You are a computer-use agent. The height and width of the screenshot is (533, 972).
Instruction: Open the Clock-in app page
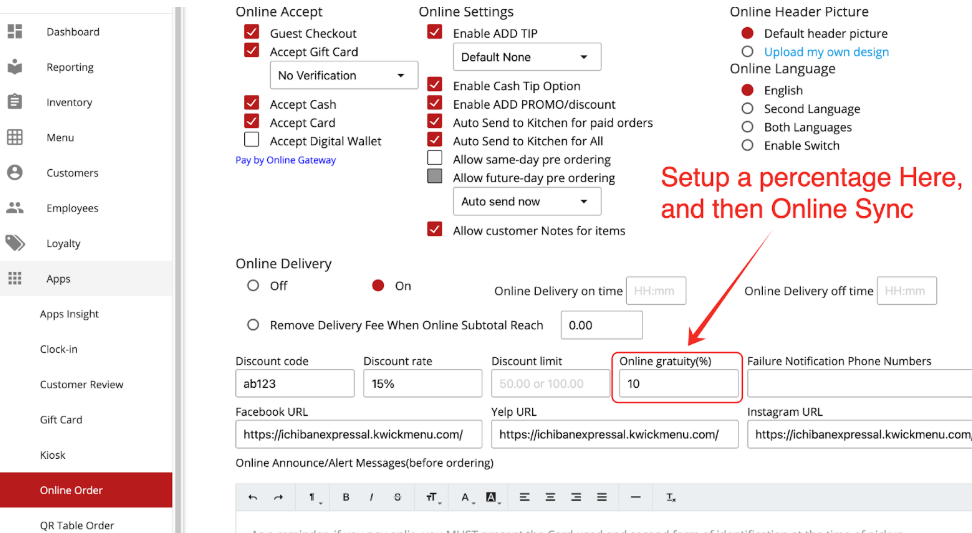click(x=59, y=349)
